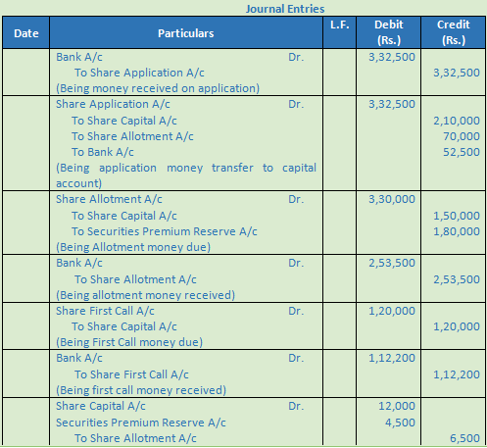Select 'Share Application A/c' debit line

113,104
